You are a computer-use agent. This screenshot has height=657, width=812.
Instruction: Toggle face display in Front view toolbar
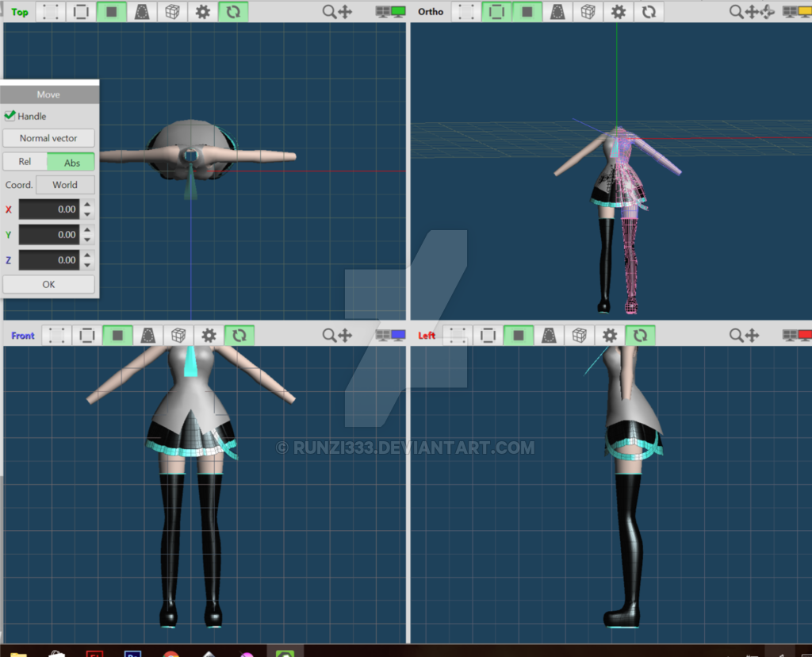(117, 335)
